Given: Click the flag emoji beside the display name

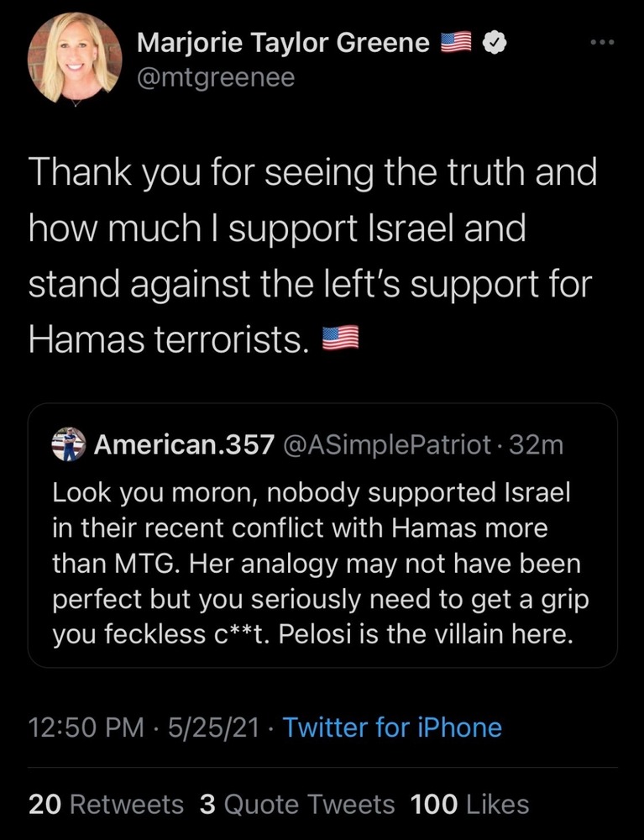Looking at the screenshot, I should (458, 43).
